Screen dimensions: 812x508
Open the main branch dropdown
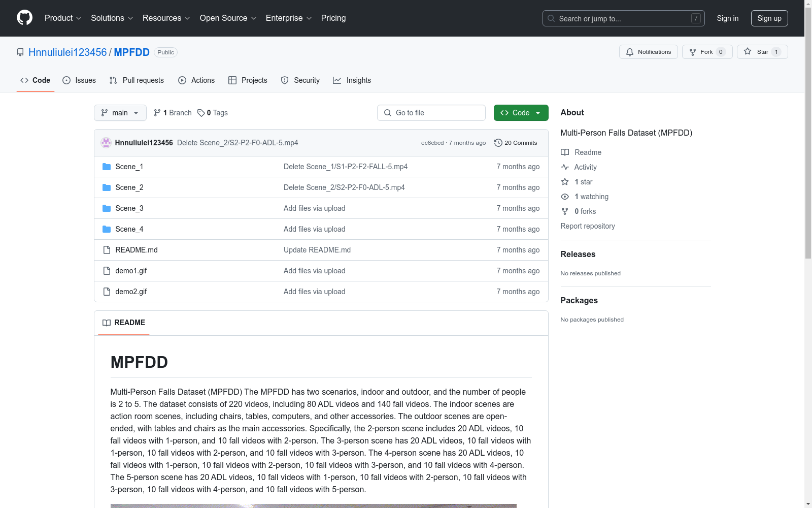pyautogui.click(x=120, y=113)
